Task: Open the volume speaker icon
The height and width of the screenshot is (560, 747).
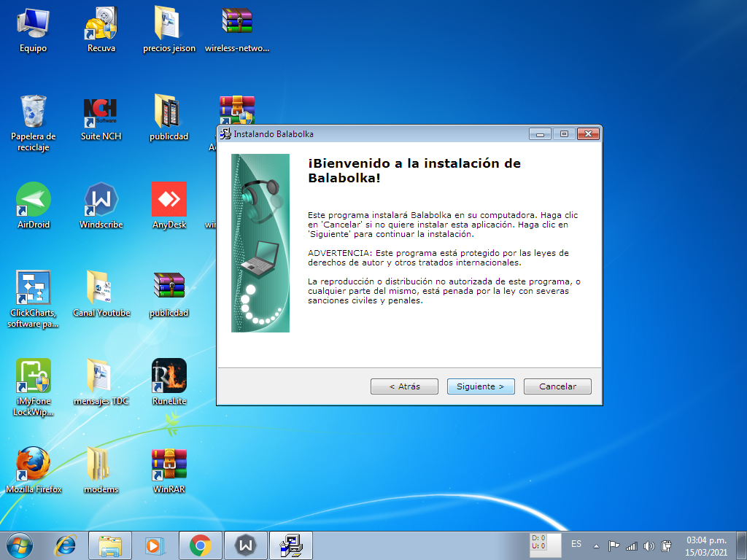Action: [x=649, y=546]
